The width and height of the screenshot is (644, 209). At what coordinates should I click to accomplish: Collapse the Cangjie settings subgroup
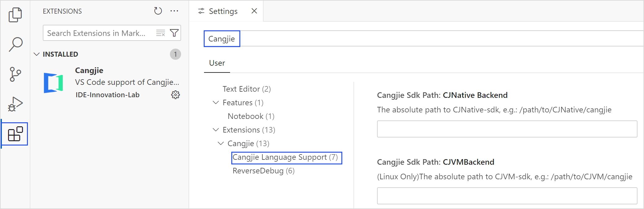pos(220,143)
